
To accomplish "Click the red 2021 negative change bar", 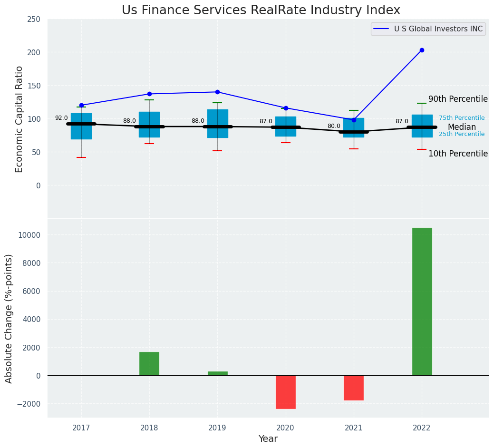I will [x=354, y=388].
